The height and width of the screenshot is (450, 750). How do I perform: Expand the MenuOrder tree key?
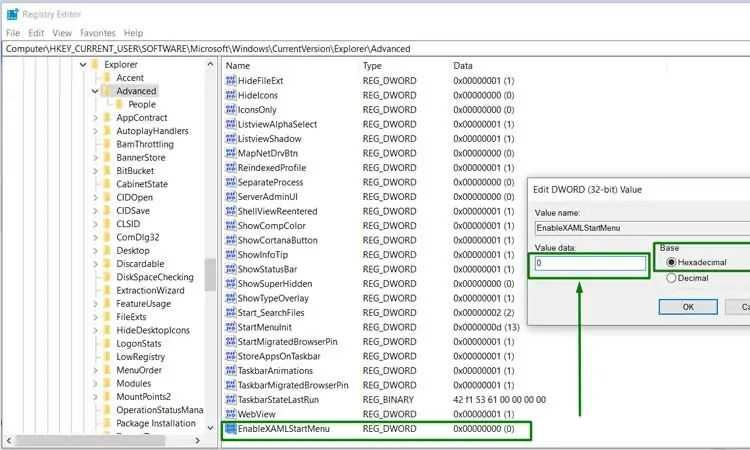tap(95, 370)
